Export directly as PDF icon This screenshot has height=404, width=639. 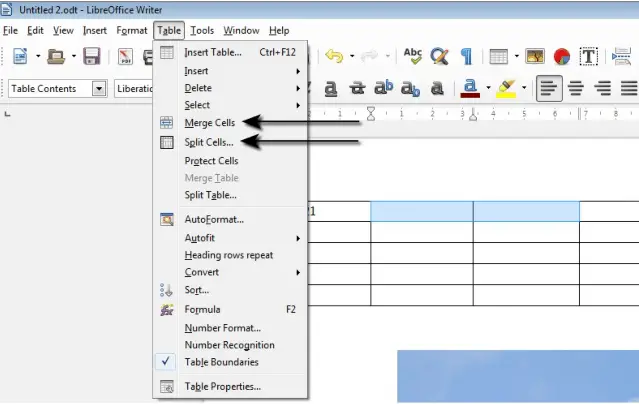pyautogui.click(x=126, y=56)
